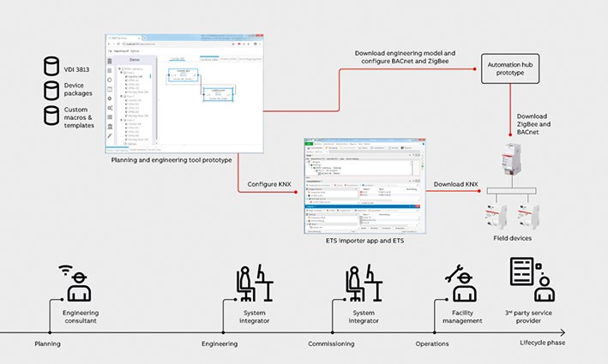Open the building icon in planning tool sidebar

(x=110, y=63)
